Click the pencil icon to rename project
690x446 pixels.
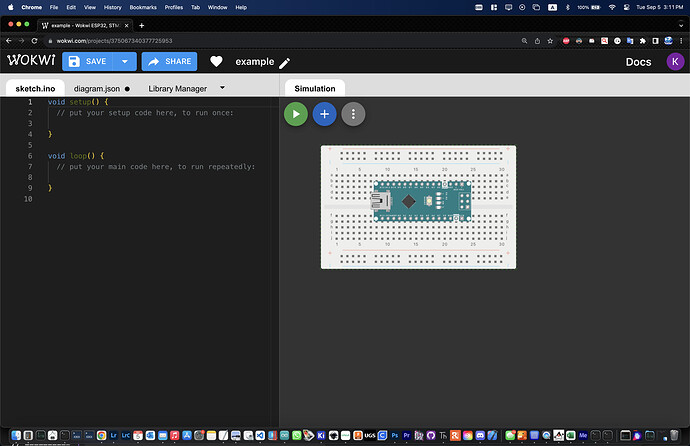[285, 62]
